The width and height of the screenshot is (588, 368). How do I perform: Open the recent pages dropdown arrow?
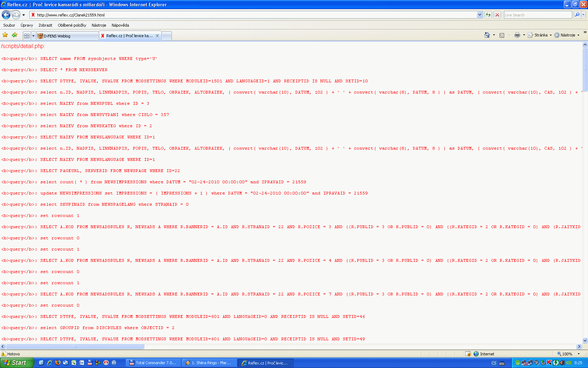click(x=23, y=15)
